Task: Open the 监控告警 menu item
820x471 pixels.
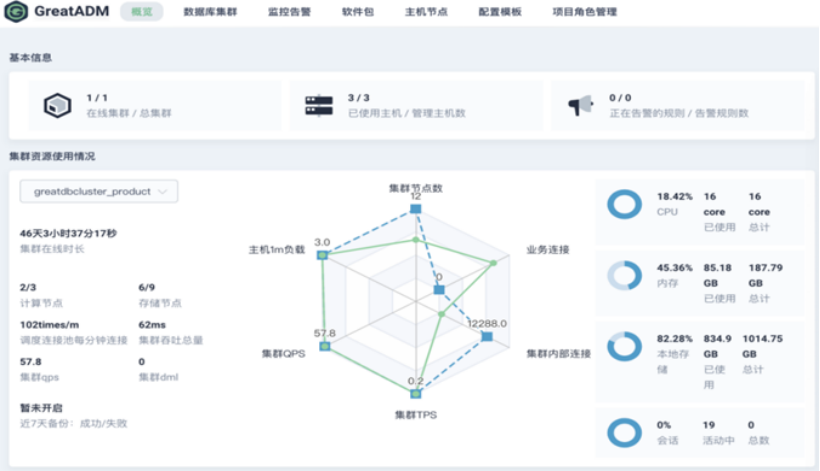Action: coord(289,12)
